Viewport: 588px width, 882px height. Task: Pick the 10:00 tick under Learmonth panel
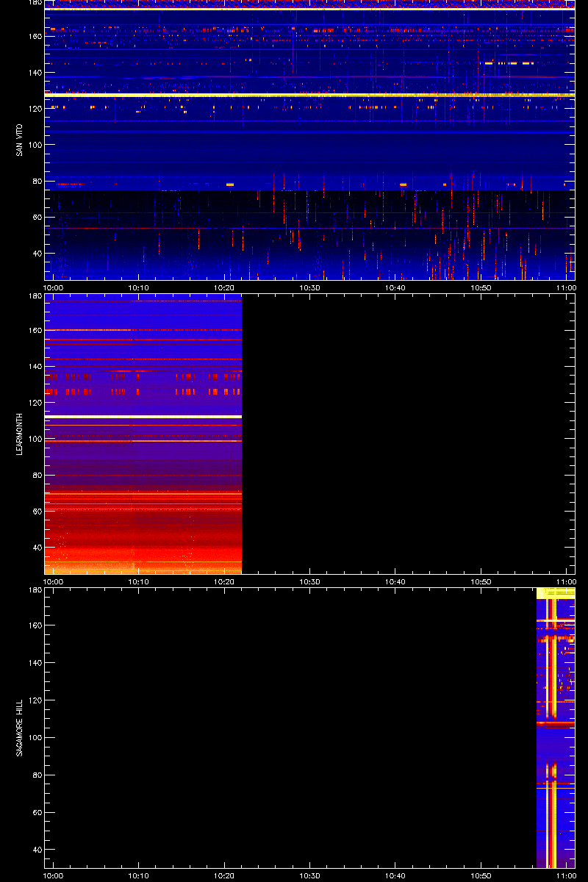tap(53, 581)
